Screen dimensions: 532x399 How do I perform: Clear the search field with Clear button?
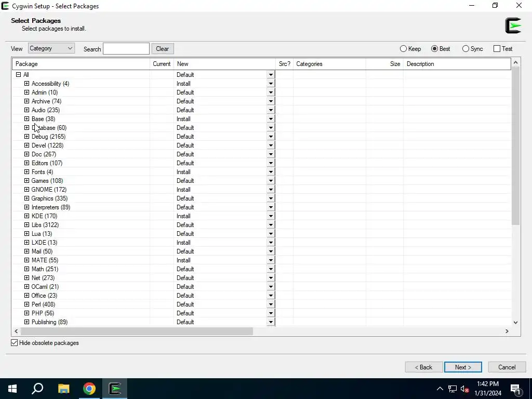tap(163, 48)
